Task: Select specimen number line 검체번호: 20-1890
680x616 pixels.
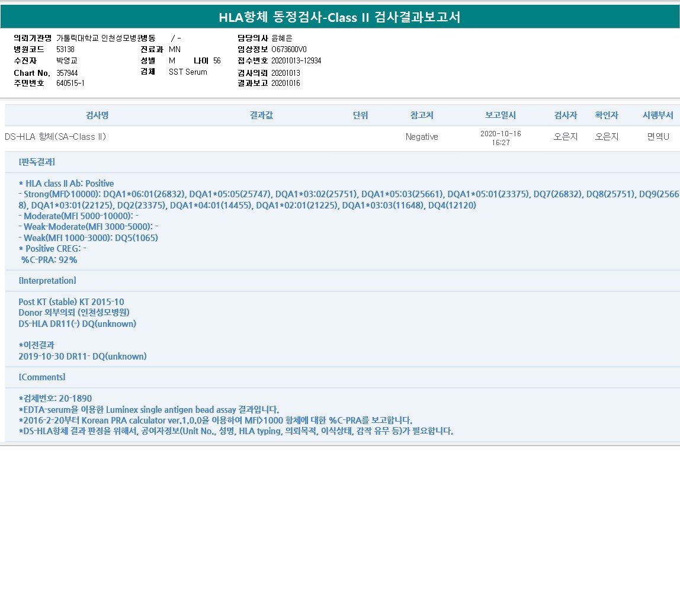Action: pos(55,398)
